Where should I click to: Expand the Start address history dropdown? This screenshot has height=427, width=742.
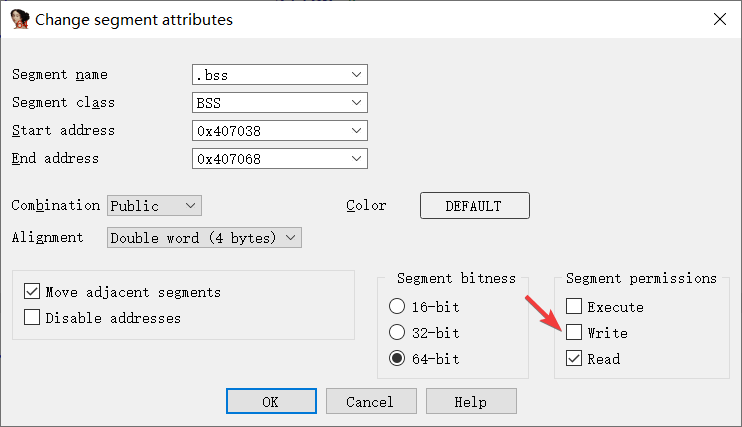[x=357, y=131]
